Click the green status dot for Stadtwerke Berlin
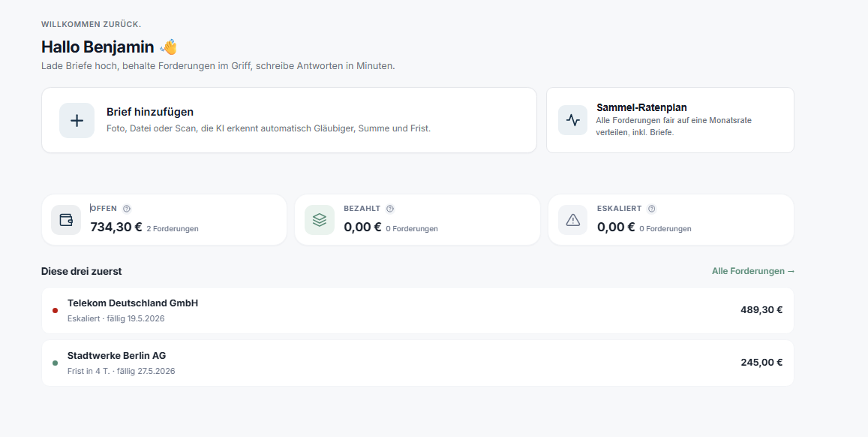This screenshot has width=868, height=437. [x=55, y=363]
